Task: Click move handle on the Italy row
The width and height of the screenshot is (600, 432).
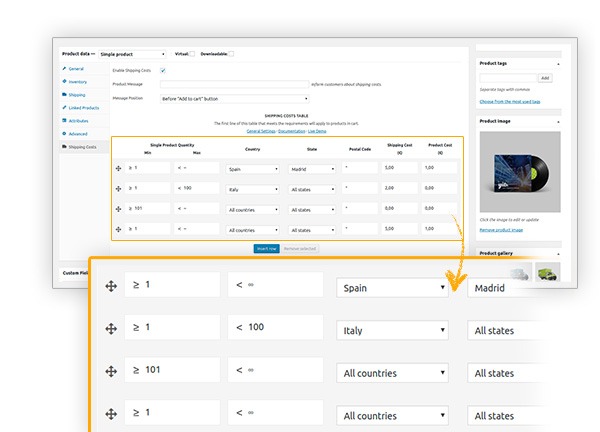Action: click(119, 187)
